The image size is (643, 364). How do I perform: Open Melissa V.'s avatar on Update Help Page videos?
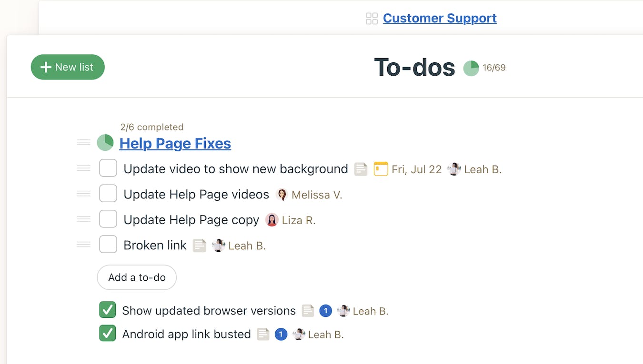281,195
